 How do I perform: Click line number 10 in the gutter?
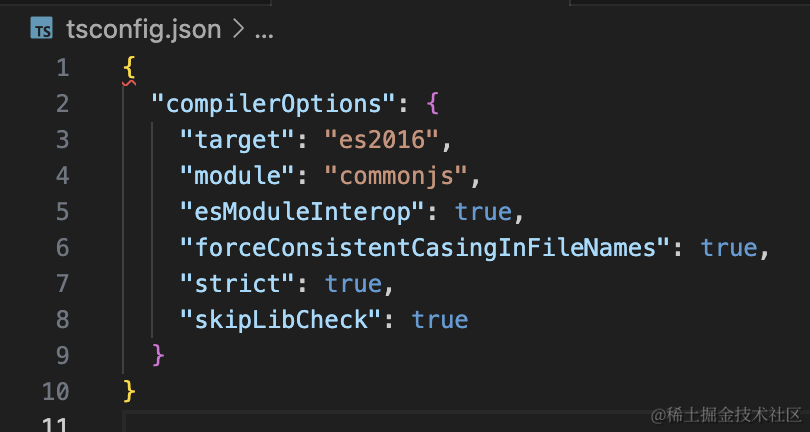[x=56, y=390]
